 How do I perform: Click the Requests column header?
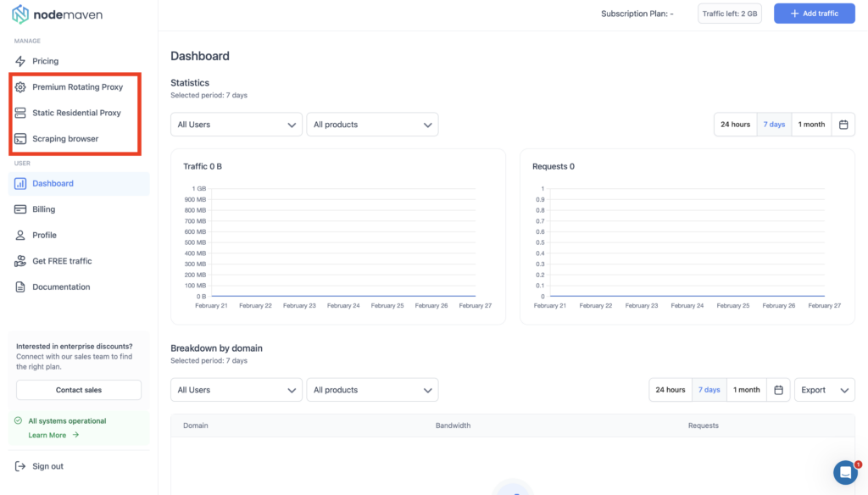point(703,425)
